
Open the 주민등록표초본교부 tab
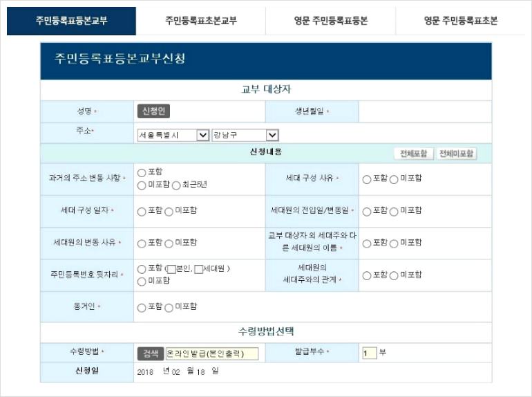[x=201, y=21]
